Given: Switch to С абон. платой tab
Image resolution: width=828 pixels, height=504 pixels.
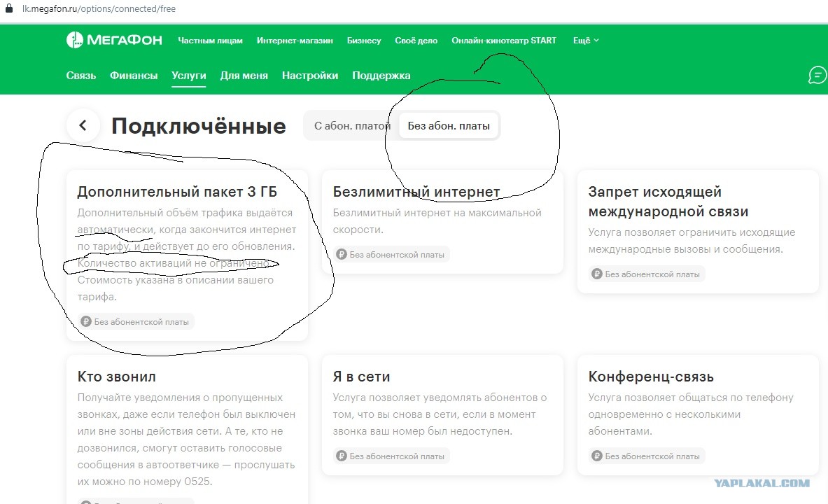Looking at the screenshot, I should pos(351,126).
